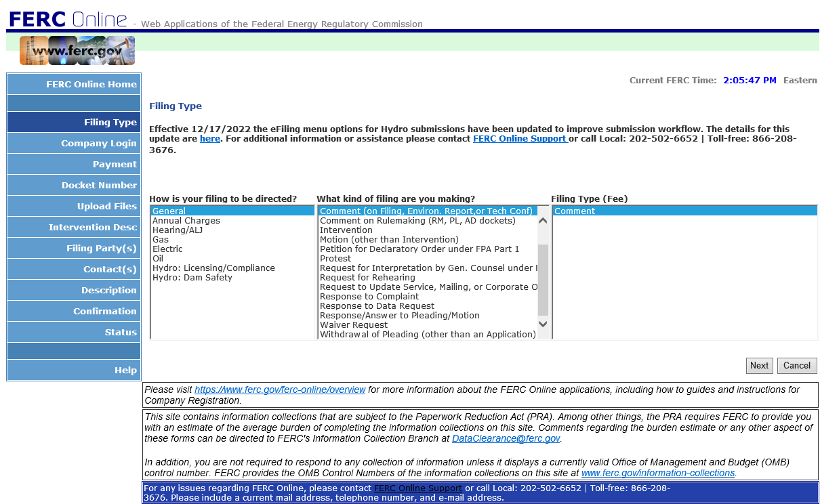Image resolution: width=820 pixels, height=504 pixels.
Task: Select Protest filing kind
Action: coord(428,259)
